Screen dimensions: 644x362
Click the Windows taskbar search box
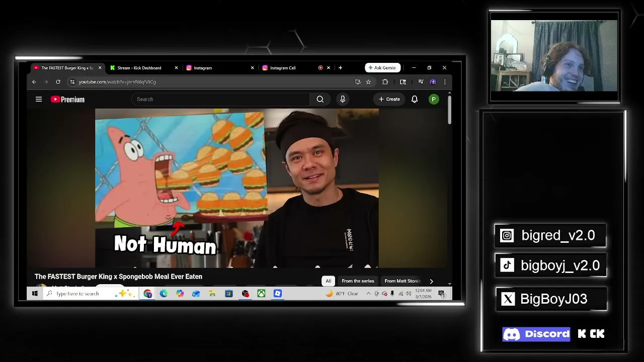91,294
